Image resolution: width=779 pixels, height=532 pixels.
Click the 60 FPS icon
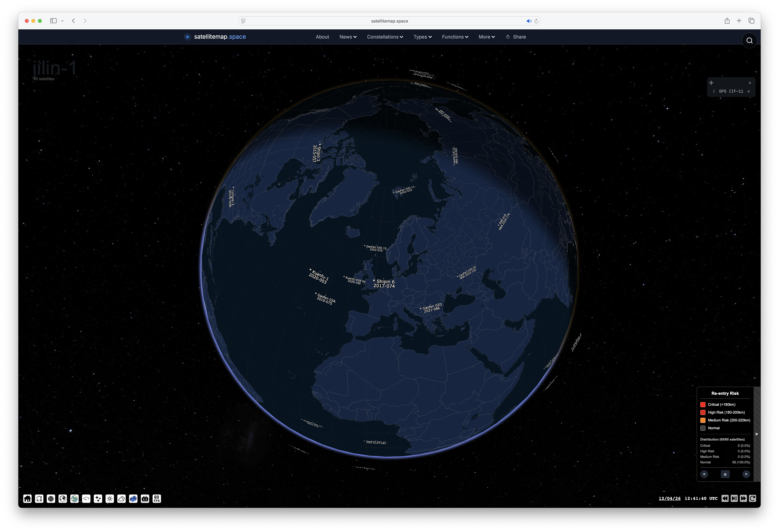[157, 499]
